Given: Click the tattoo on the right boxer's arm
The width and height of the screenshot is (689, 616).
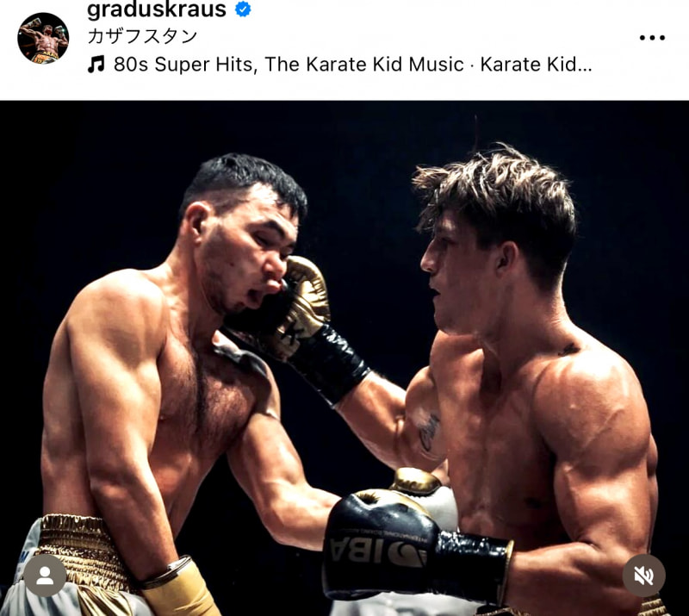Looking at the screenshot, I should (x=429, y=433).
